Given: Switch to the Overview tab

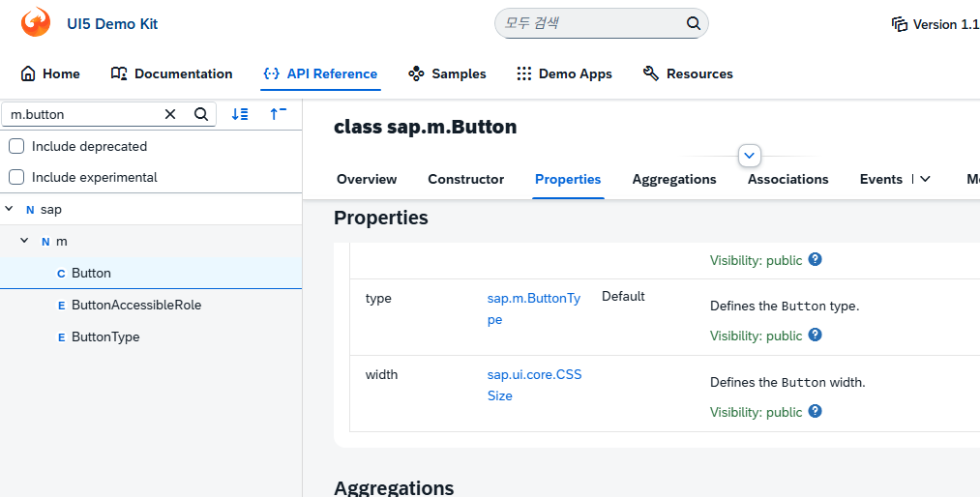Looking at the screenshot, I should tap(367, 179).
